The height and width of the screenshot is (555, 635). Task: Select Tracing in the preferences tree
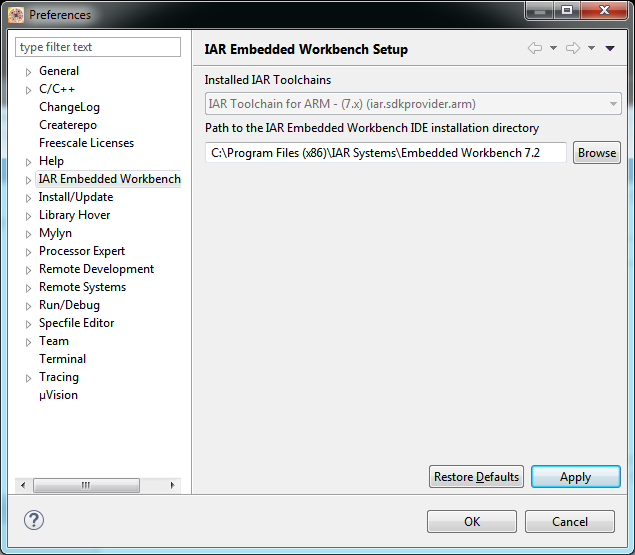(x=59, y=377)
